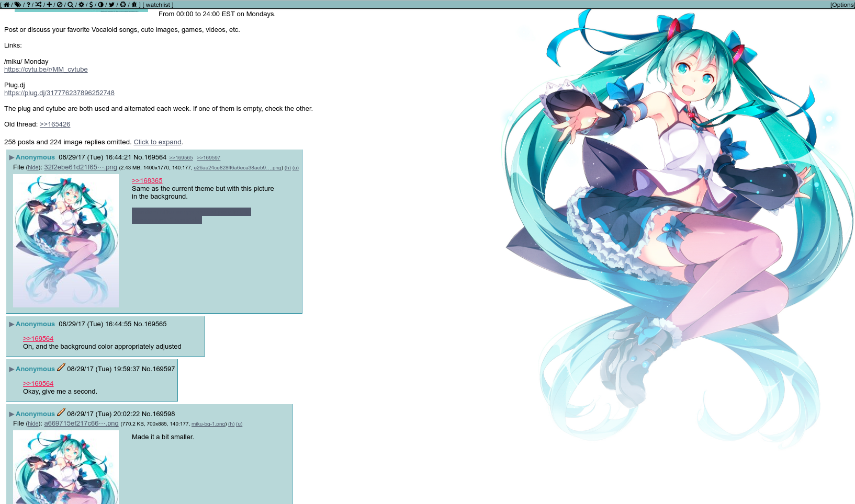Reveal the spoilered text block
This screenshot has height=504, width=855.
[192, 216]
